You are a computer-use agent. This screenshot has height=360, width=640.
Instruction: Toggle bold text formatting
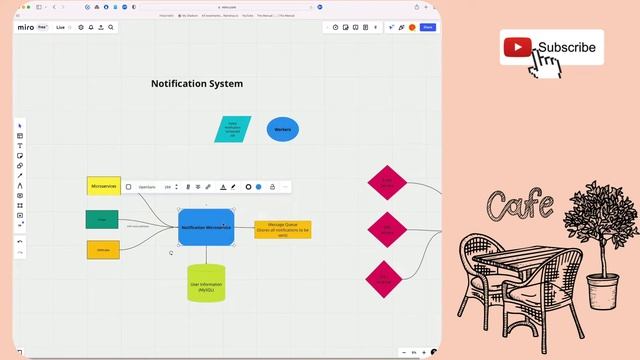(x=188, y=187)
